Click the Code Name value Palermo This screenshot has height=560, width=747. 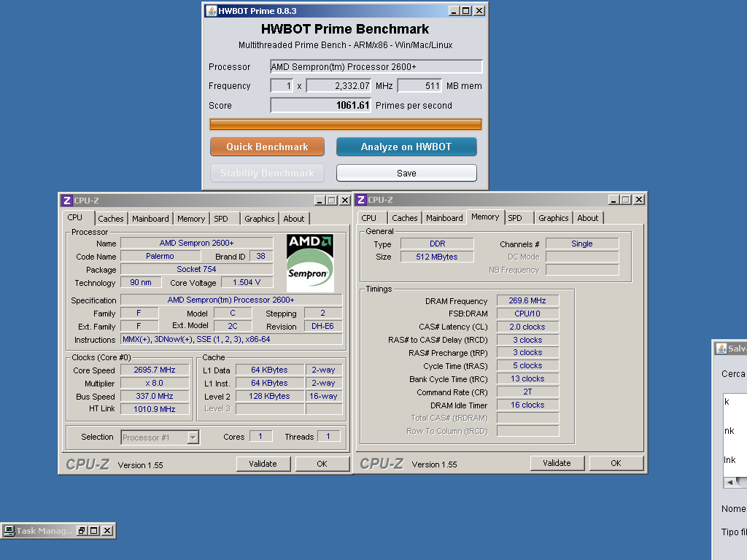(x=160, y=256)
